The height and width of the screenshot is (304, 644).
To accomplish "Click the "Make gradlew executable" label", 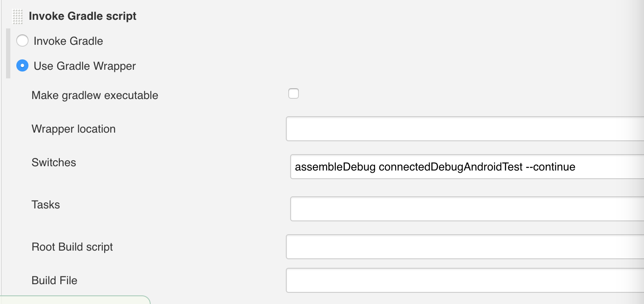I will point(95,95).
